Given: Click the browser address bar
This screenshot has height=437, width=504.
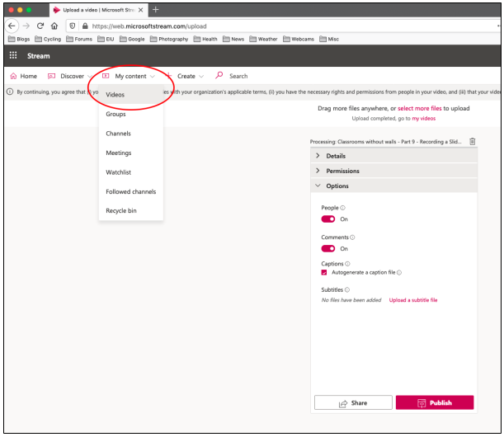Looking at the screenshot, I should coord(247,26).
